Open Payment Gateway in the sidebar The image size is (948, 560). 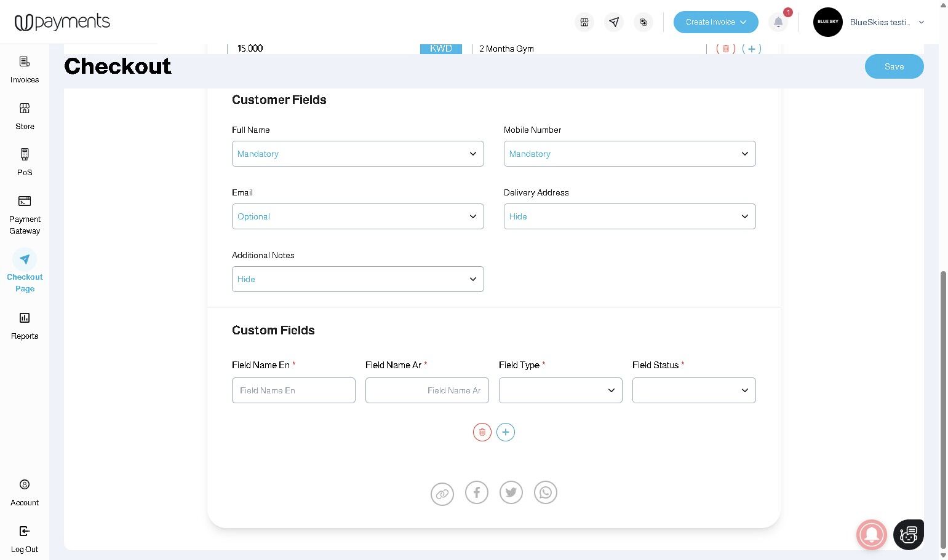pos(25,216)
